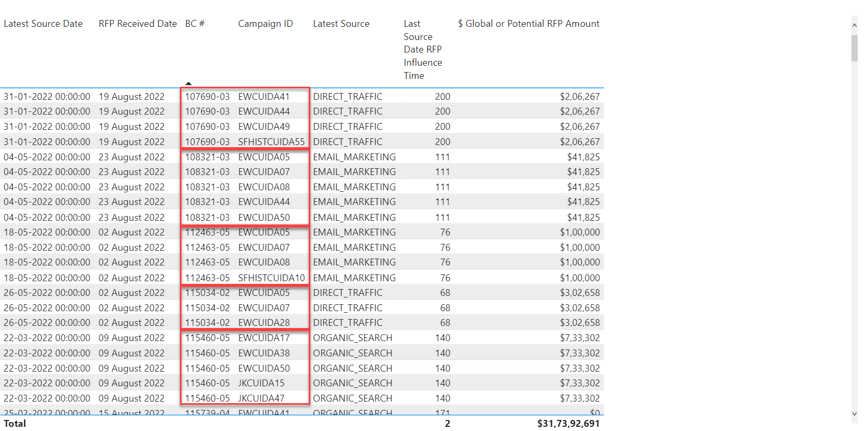Select the SFHISTCUIDA55 campaign cell
The height and width of the screenshot is (431, 868).
pyautogui.click(x=271, y=142)
